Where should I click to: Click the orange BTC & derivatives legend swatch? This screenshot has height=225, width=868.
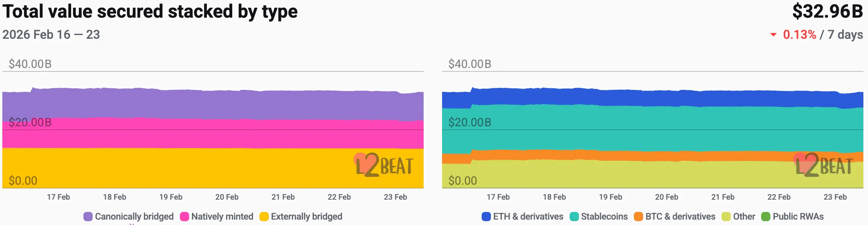pos(639,217)
